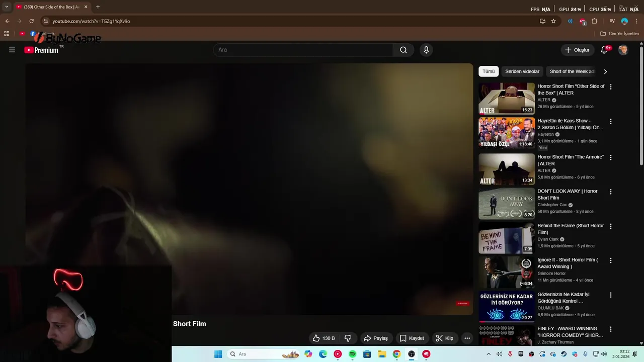Image resolution: width=644 pixels, height=362 pixels.
Task: Open Copilot from the taskbar
Action: pyautogui.click(x=308, y=354)
